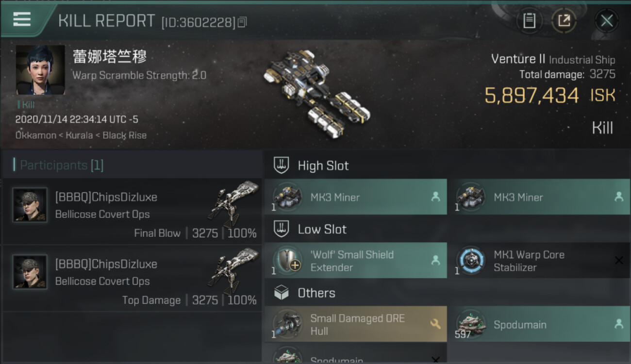Click the person icon on the 'Wolf' Small Shield Extender row

pyautogui.click(x=435, y=261)
